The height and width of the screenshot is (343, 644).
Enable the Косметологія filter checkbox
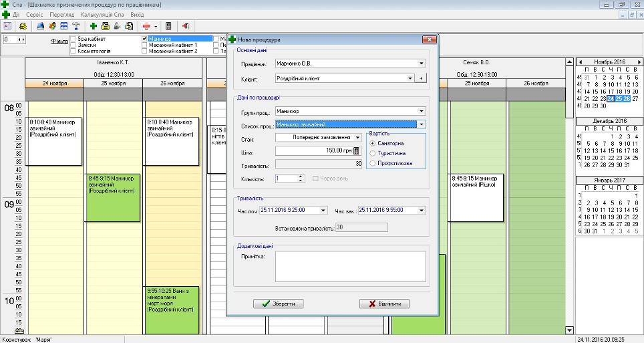click(x=73, y=51)
